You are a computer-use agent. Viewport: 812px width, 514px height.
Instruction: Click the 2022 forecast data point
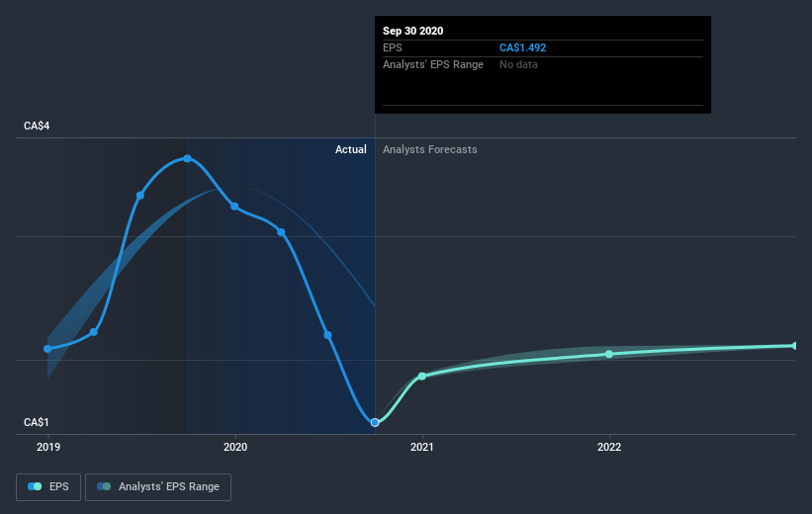click(x=609, y=354)
